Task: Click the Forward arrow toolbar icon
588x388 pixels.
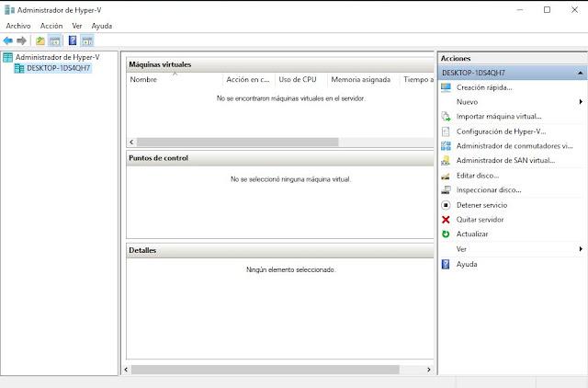Action: point(21,40)
